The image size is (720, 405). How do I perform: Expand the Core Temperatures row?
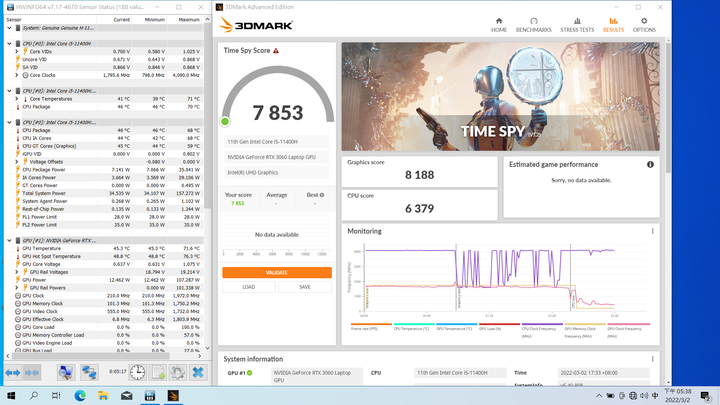click(17, 99)
